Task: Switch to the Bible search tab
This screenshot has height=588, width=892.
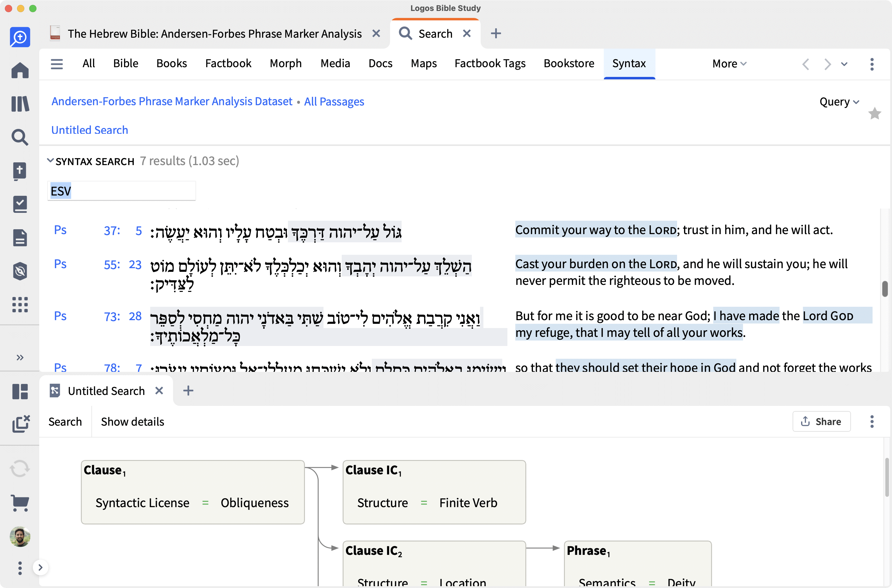Action: click(126, 63)
